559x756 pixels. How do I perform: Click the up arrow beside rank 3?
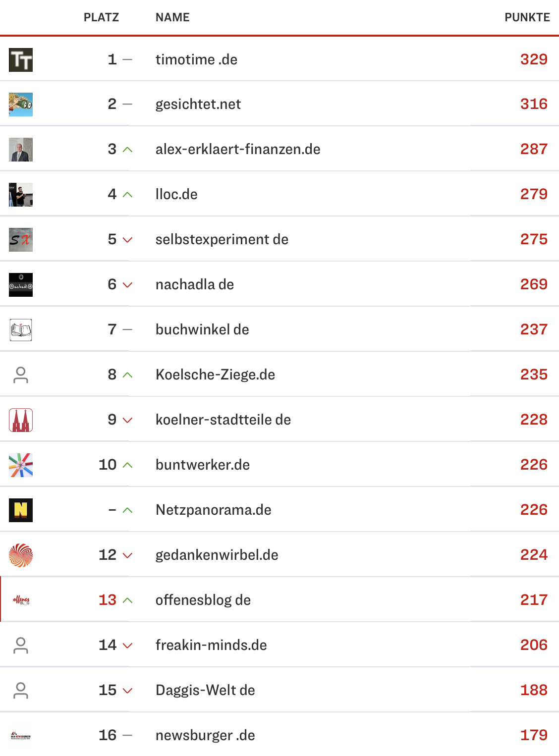point(127,150)
